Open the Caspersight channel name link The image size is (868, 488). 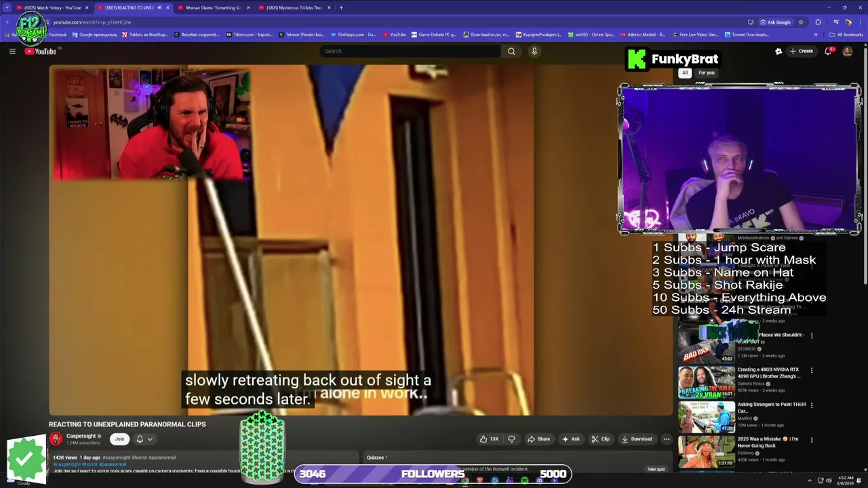pyautogui.click(x=81, y=436)
